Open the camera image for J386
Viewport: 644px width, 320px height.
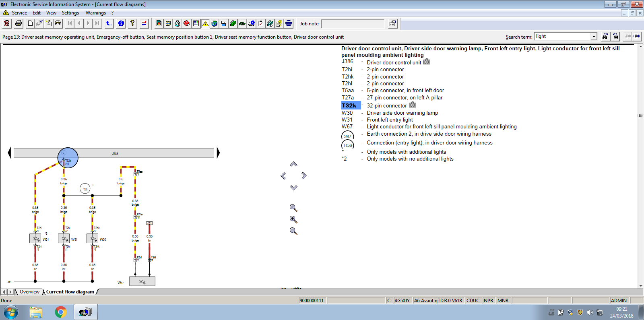pos(427,62)
